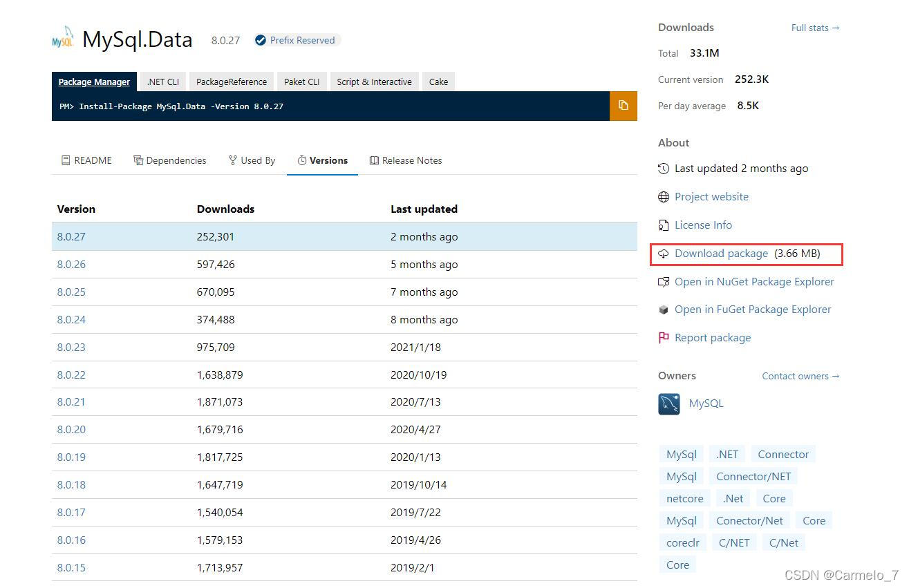Click the 2021/1/18 date cell
Screen dimensions: 909x588
point(415,347)
